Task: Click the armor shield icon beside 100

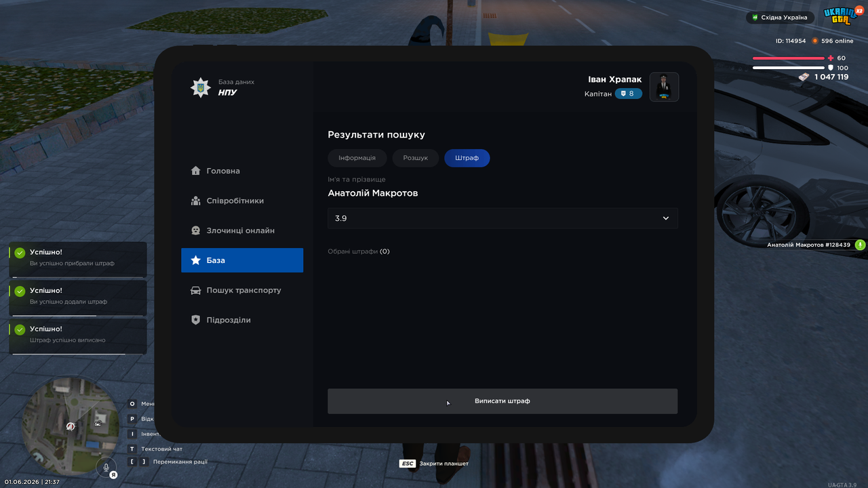Action: (x=831, y=68)
